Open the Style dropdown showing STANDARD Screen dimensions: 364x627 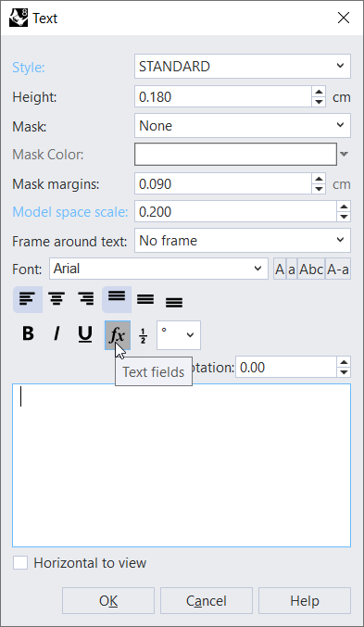coord(243,67)
